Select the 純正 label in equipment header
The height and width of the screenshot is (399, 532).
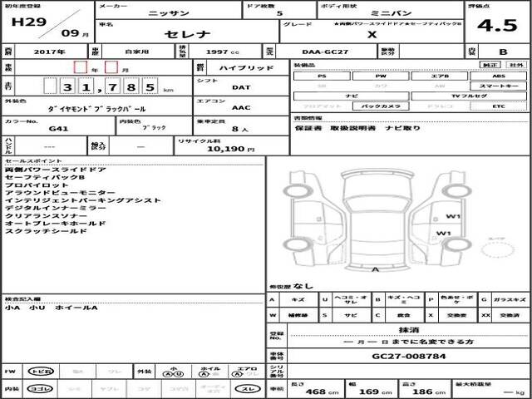(491, 64)
